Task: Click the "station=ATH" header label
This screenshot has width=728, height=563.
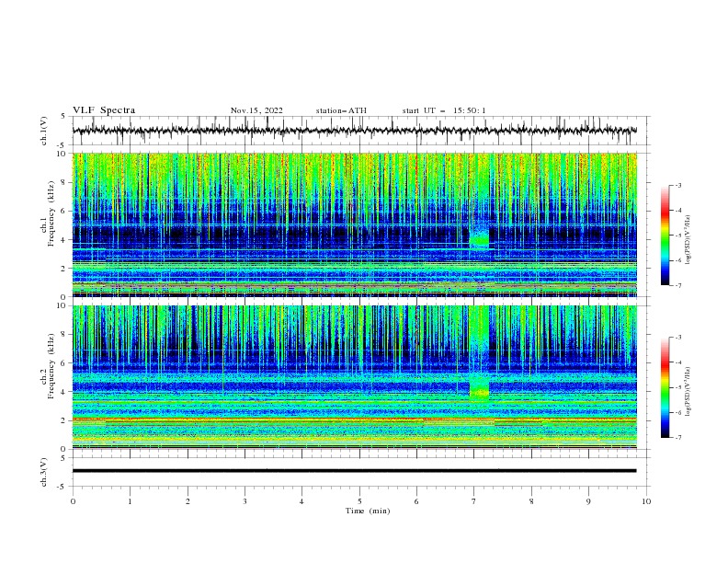Action: coord(341,110)
